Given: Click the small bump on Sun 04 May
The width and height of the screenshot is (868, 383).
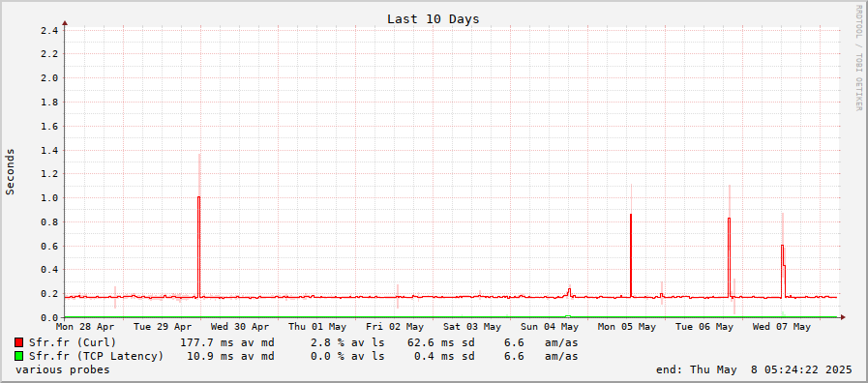Looking at the screenshot, I should (x=569, y=289).
